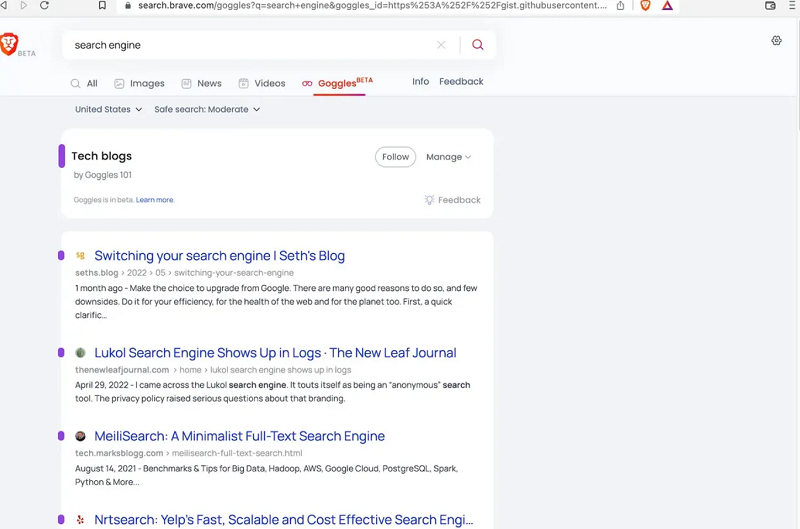This screenshot has width=800, height=529.
Task: Open Nrtsearch Yelp's Fast Scalable result
Action: point(284,520)
